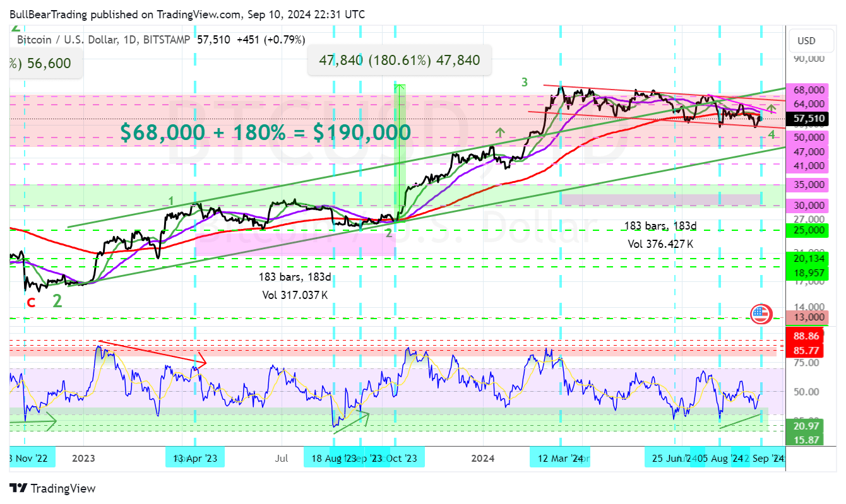Click BullBearTrading published on TradingView.com header
Viewport: 846px width, 504px height.
[185, 14]
